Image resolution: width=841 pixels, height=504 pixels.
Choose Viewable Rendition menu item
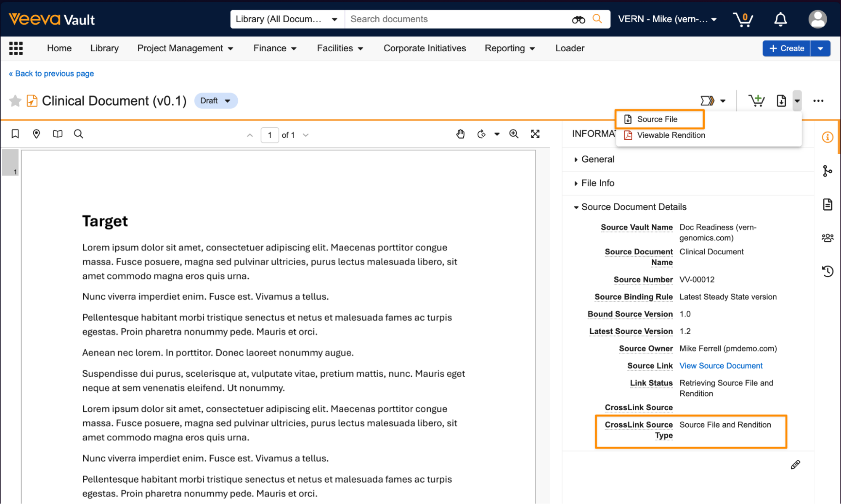coord(671,135)
